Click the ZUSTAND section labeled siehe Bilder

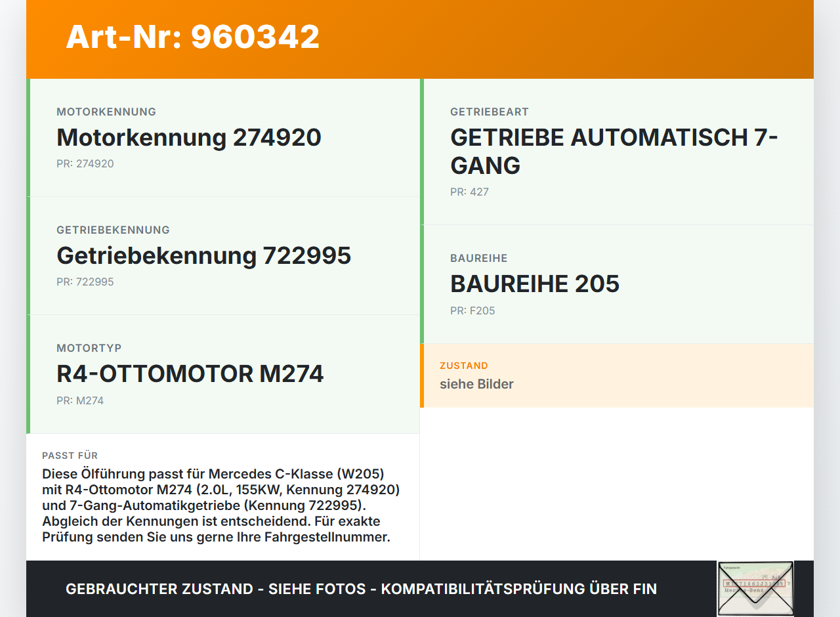point(476,384)
